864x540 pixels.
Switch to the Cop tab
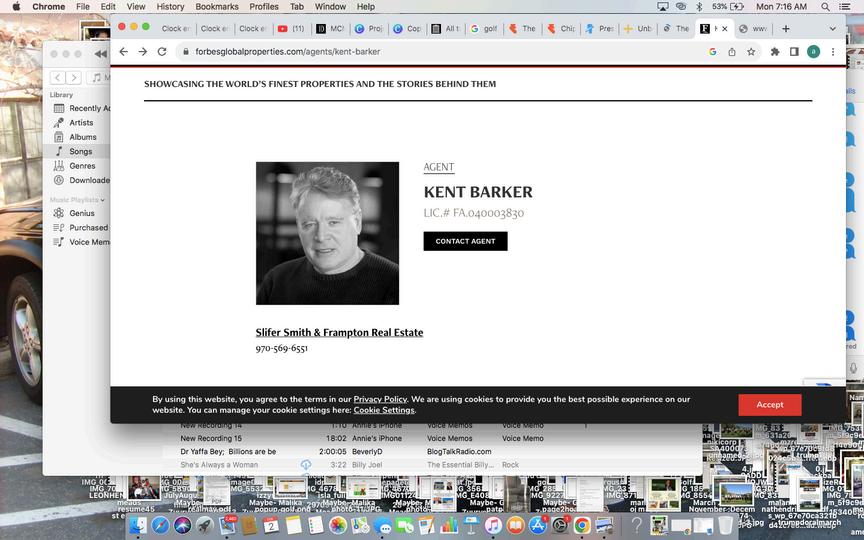tap(407, 29)
